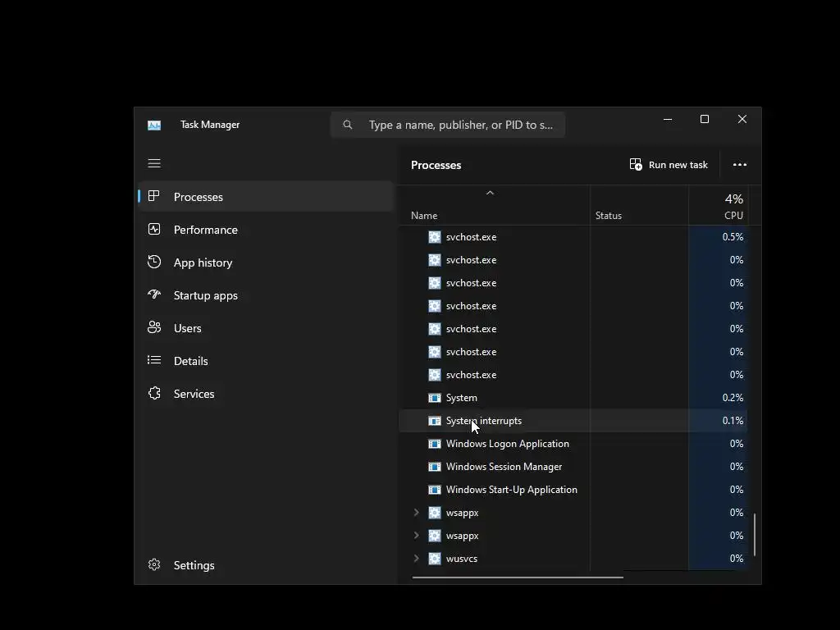
Task: Click the 0% CPU value for wusvcs
Action: (x=737, y=559)
